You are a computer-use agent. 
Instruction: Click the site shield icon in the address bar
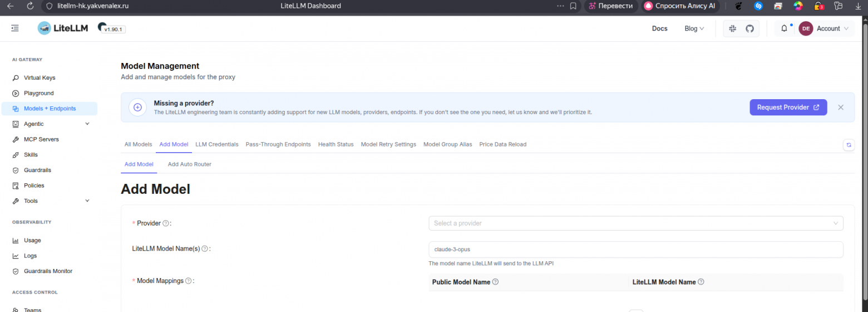[x=49, y=6]
